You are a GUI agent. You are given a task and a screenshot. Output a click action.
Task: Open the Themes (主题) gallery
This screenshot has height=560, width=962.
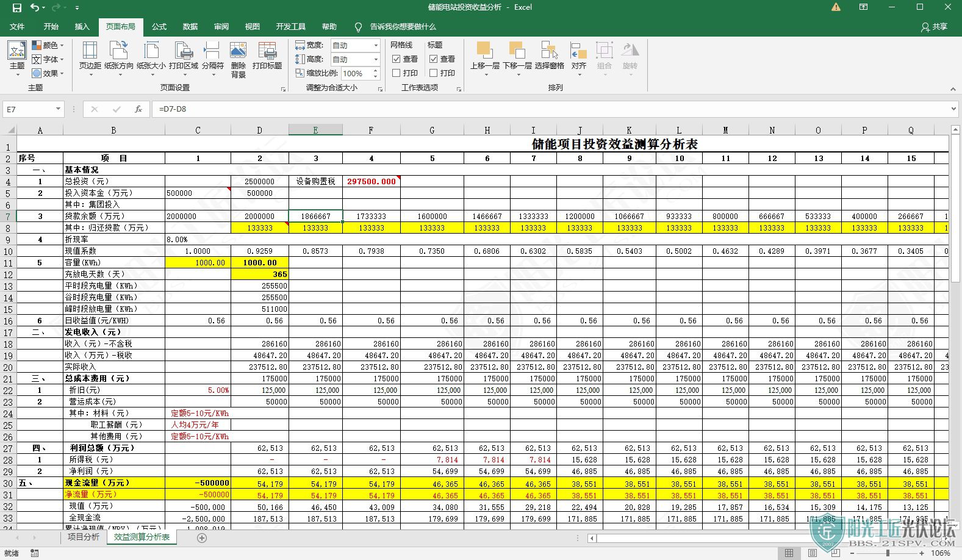coord(17,59)
